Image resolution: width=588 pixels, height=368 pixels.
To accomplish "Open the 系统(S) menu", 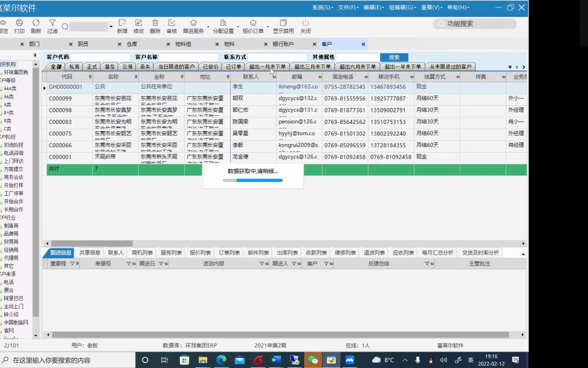I will coord(323,7).
